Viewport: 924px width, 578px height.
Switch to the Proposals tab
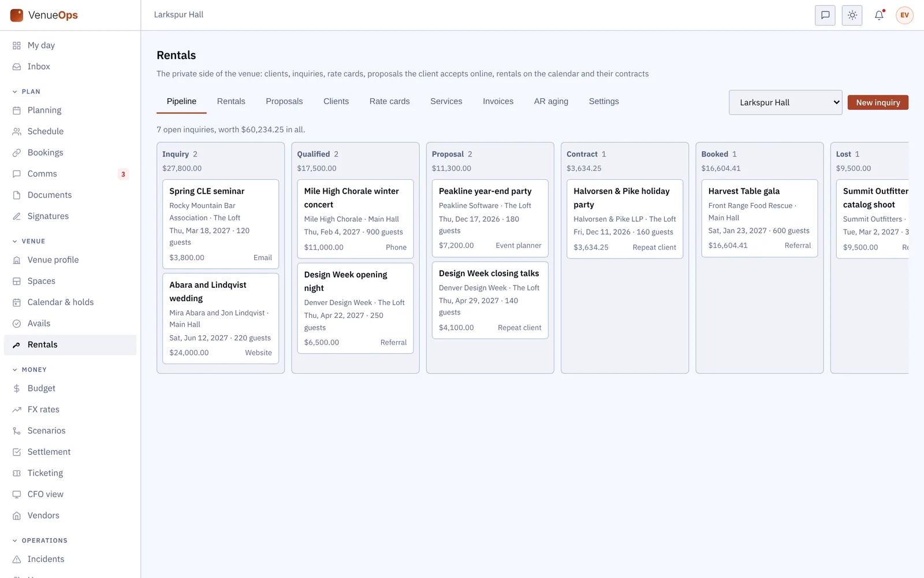point(284,101)
